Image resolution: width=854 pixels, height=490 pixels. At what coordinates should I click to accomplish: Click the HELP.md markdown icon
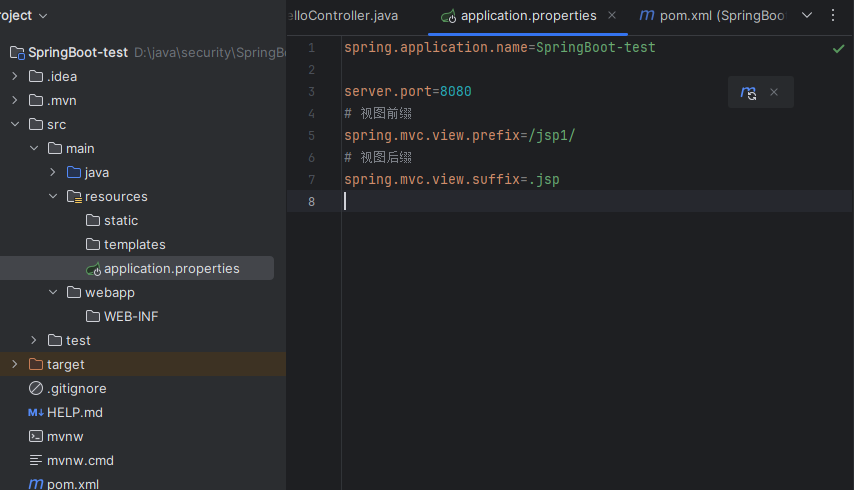[x=36, y=413]
